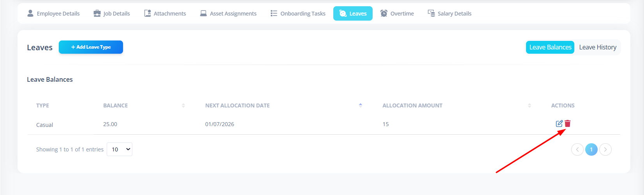Click the Actions column header
Image resolution: width=644 pixels, height=195 pixels.
[x=563, y=105]
